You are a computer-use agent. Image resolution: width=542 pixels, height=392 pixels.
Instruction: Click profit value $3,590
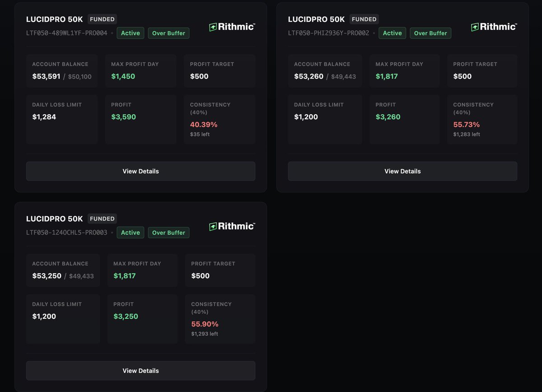(x=123, y=117)
